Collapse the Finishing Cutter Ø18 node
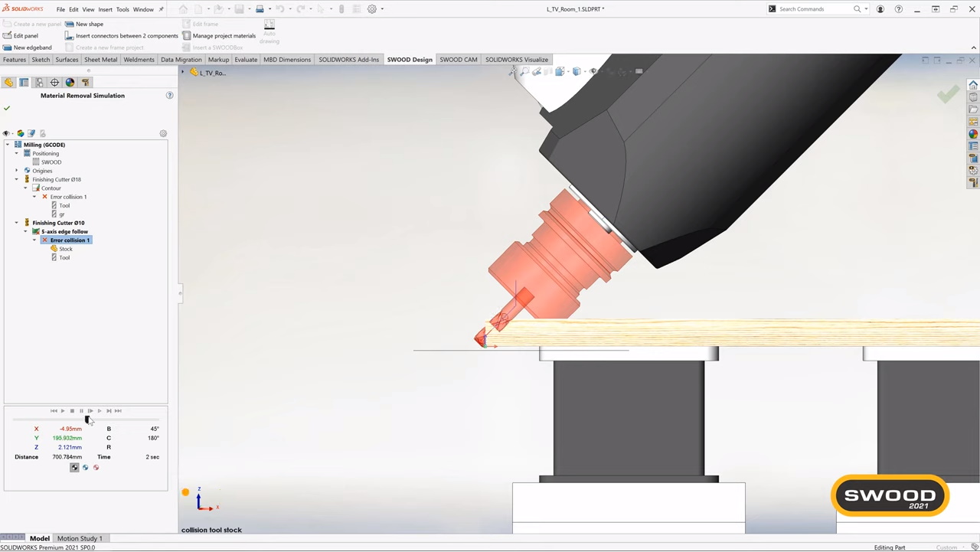The height and width of the screenshot is (552, 980). 17,180
